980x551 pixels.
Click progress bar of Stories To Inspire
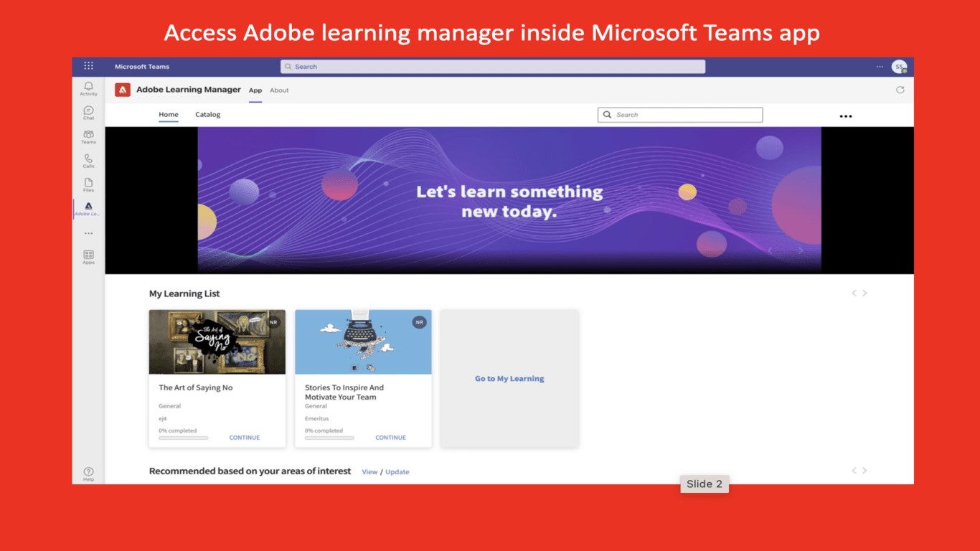(x=329, y=438)
